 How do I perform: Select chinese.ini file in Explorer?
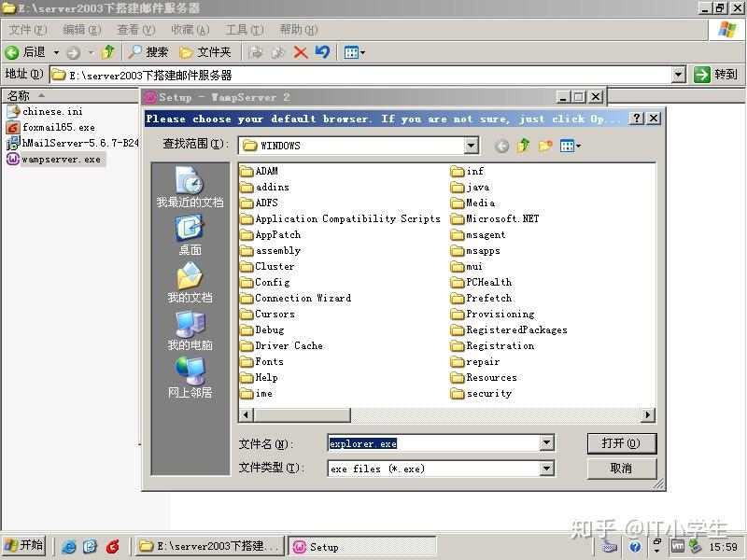click(x=45, y=111)
